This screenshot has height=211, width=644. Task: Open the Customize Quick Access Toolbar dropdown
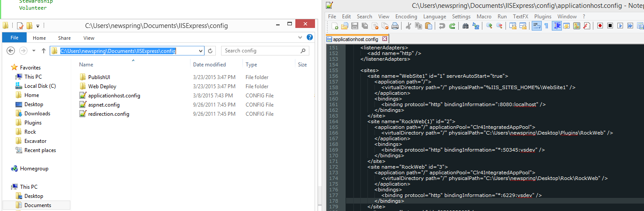pos(38,26)
